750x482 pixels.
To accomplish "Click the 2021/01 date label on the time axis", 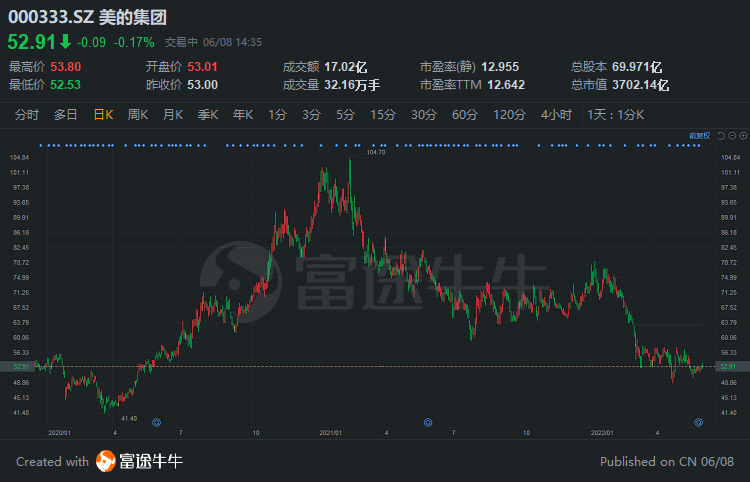I will pyautogui.click(x=331, y=433).
